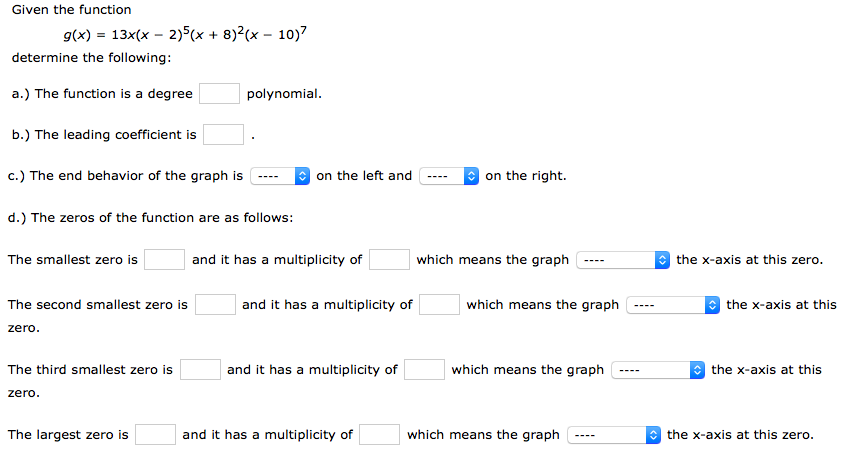The image size is (846, 475).
Task: Click the "zeros of the function" prompt text
Action: click(x=150, y=218)
